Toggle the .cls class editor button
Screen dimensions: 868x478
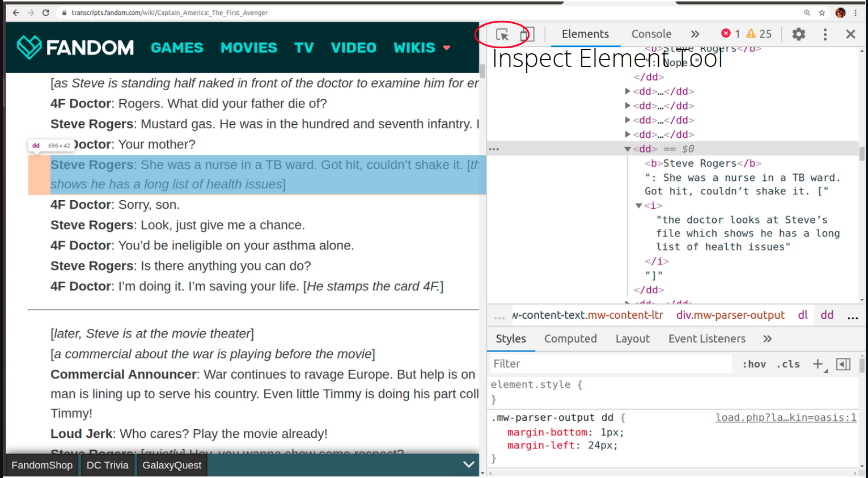click(x=788, y=364)
